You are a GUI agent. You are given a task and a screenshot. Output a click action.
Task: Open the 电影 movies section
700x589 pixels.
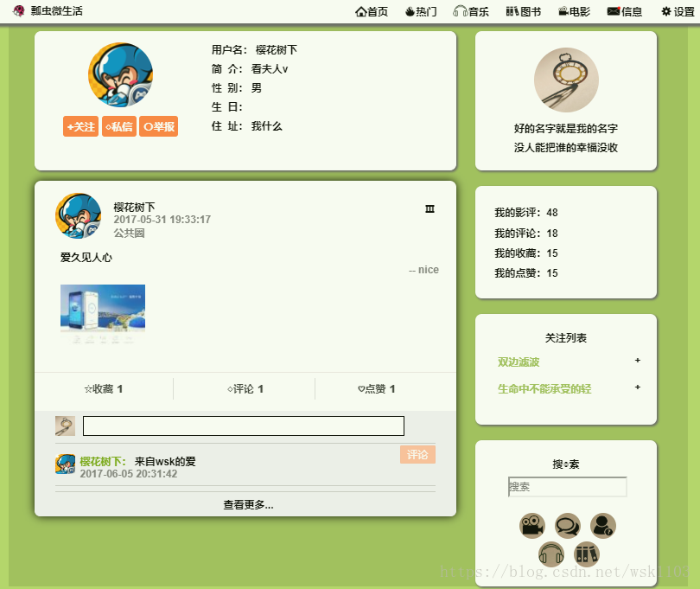[x=574, y=11]
